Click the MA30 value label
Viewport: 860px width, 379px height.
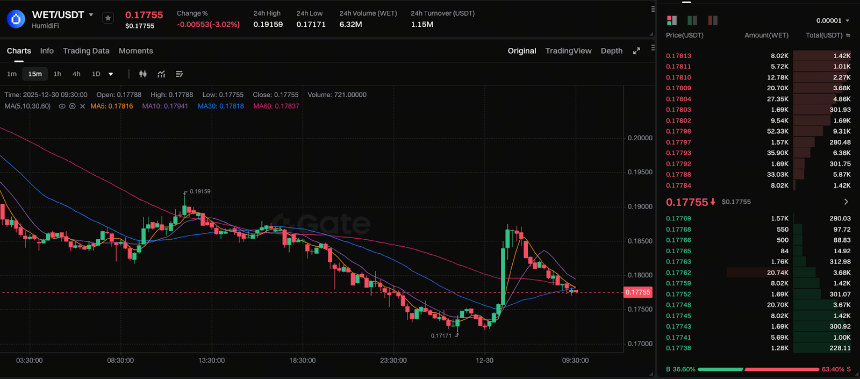coord(220,106)
